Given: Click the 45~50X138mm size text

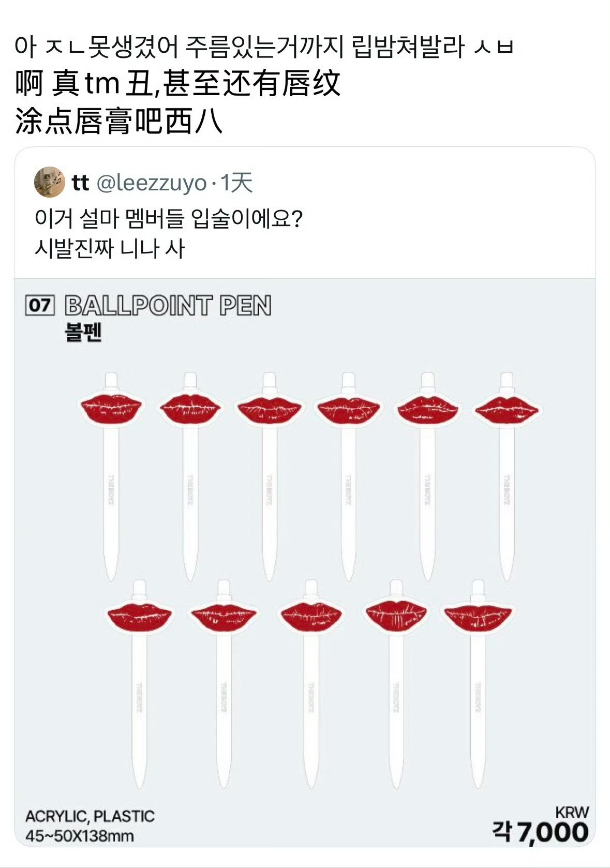Looking at the screenshot, I should (x=80, y=836).
